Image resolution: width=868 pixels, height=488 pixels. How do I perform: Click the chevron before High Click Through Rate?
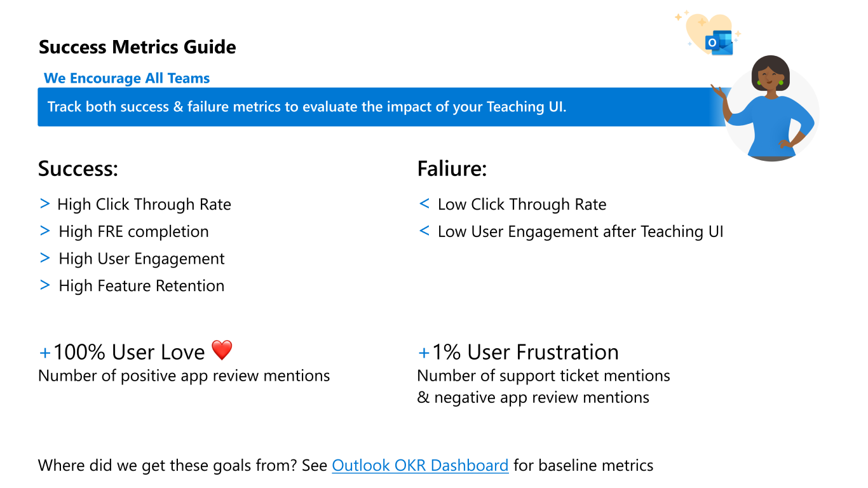(x=44, y=204)
